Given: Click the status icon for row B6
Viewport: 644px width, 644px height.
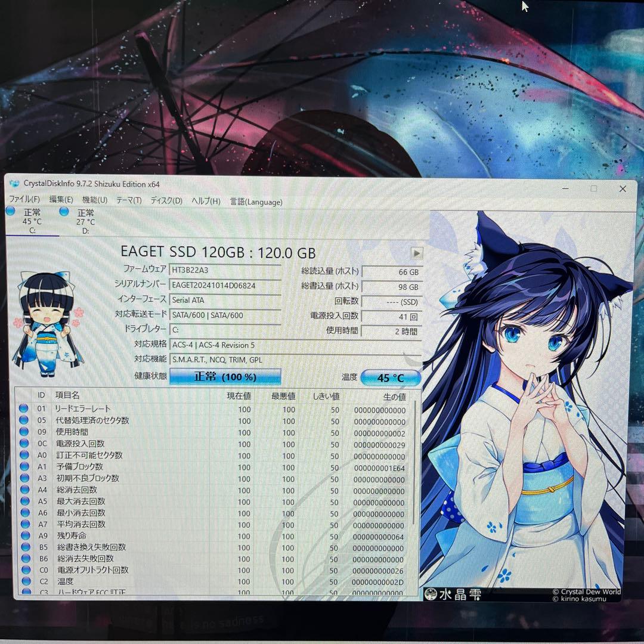Looking at the screenshot, I should (x=26, y=558).
